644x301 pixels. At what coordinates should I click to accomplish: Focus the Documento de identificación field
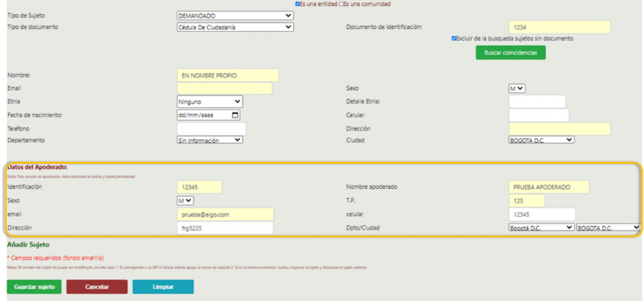[559, 27]
